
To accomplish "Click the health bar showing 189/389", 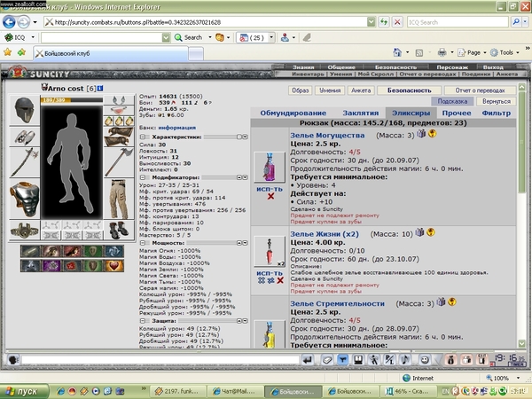I will pos(72,99).
